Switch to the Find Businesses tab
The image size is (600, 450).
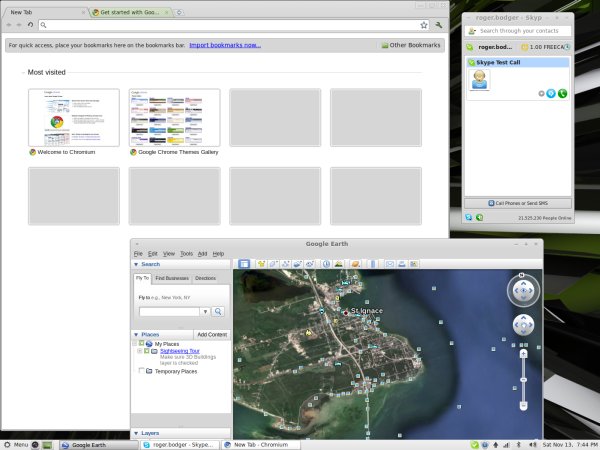click(171, 278)
